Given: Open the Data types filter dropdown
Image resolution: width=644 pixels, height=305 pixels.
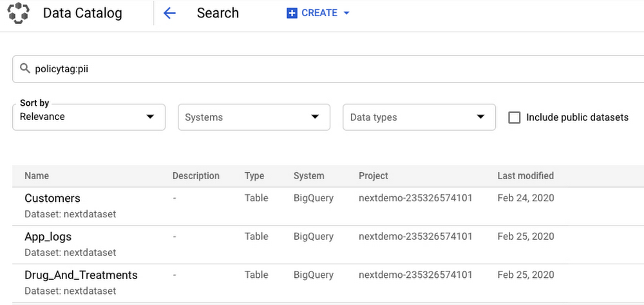Looking at the screenshot, I should [x=419, y=117].
